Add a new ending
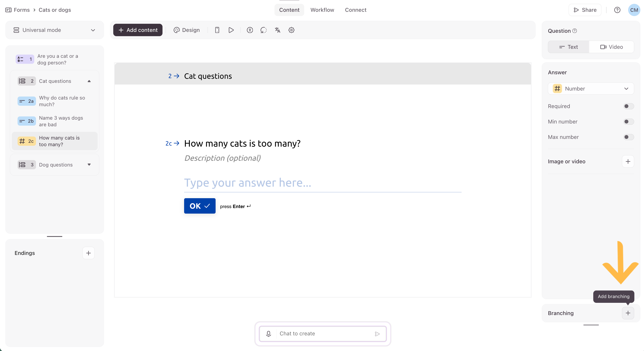The width and height of the screenshot is (644, 351). click(88, 253)
